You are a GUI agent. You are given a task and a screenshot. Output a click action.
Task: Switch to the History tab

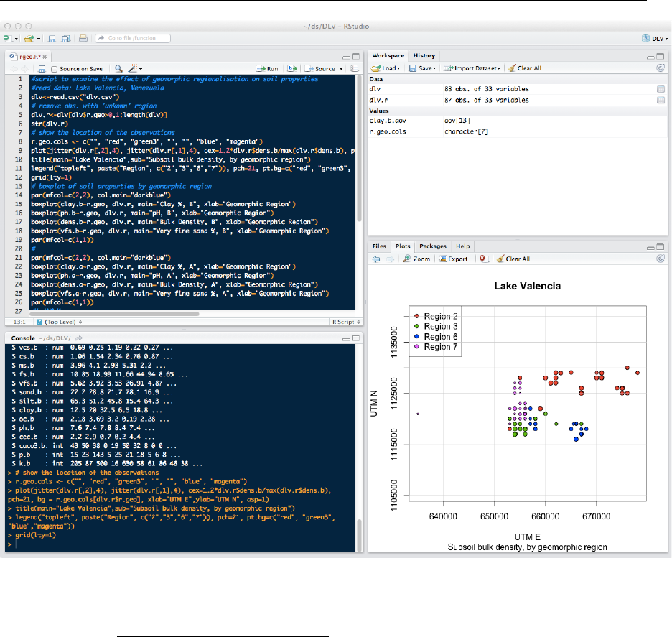click(424, 55)
